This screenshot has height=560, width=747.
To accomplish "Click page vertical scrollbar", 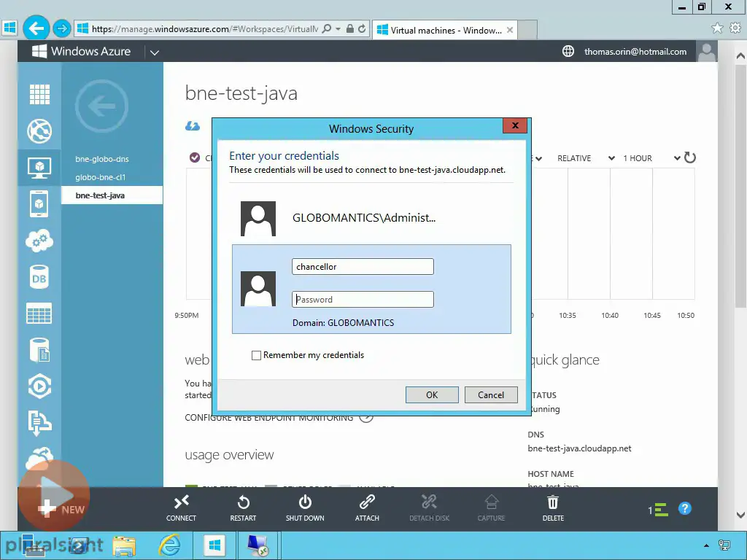I will pos(740,186).
